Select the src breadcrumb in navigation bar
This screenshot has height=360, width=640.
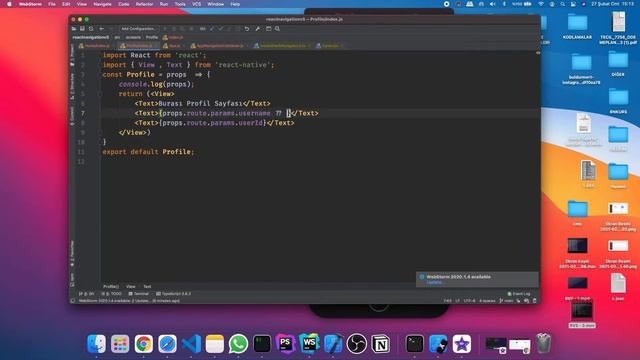[117, 38]
